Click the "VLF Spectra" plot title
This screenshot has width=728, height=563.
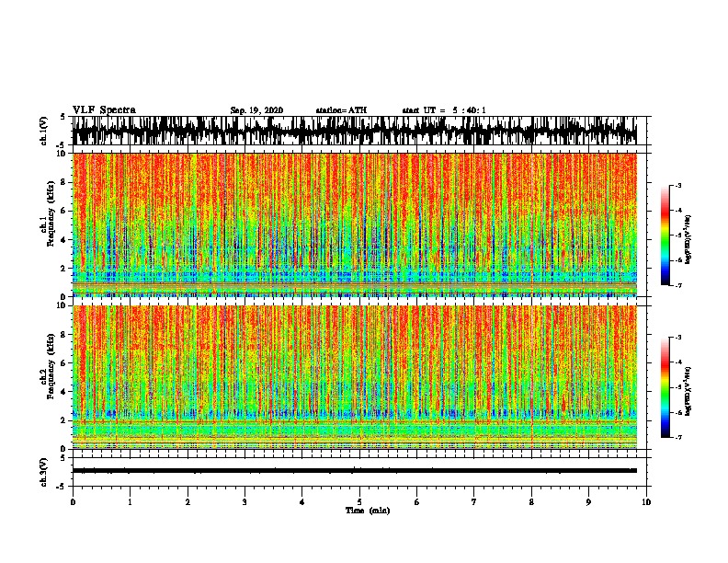click(x=104, y=110)
